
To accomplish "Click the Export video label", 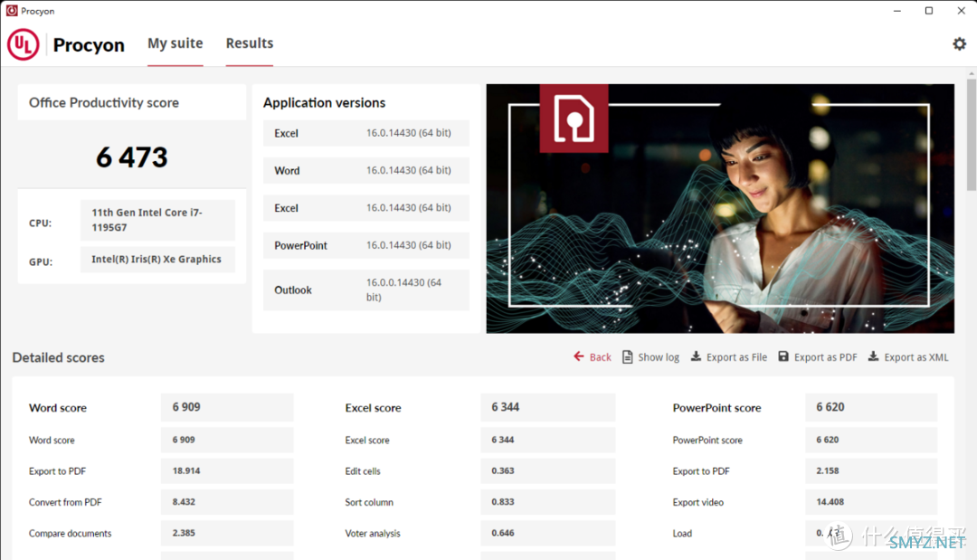I will click(x=698, y=502).
